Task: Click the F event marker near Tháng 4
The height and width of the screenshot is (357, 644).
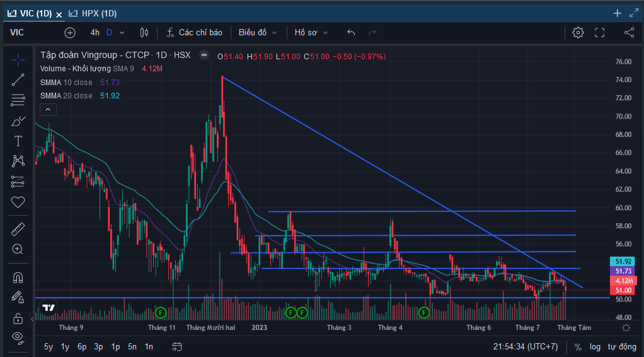Action: (x=424, y=313)
